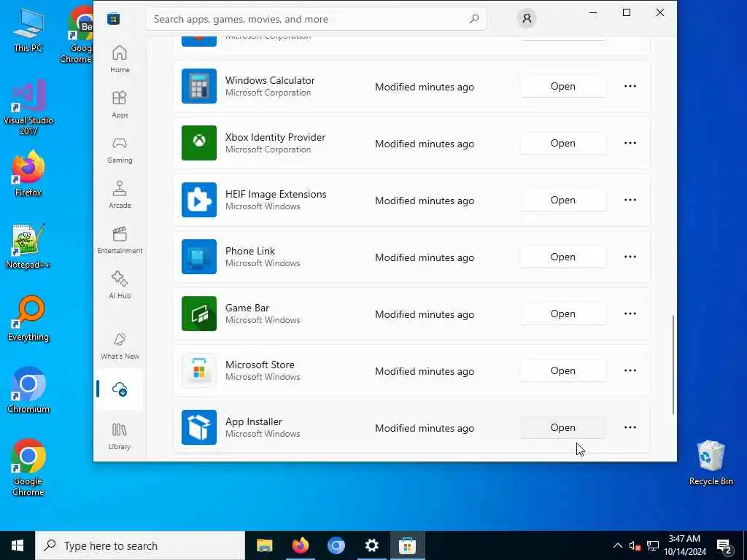Screen dimensions: 747x560
Task: Click Open for Windows Calculator
Action: point(562,86)
